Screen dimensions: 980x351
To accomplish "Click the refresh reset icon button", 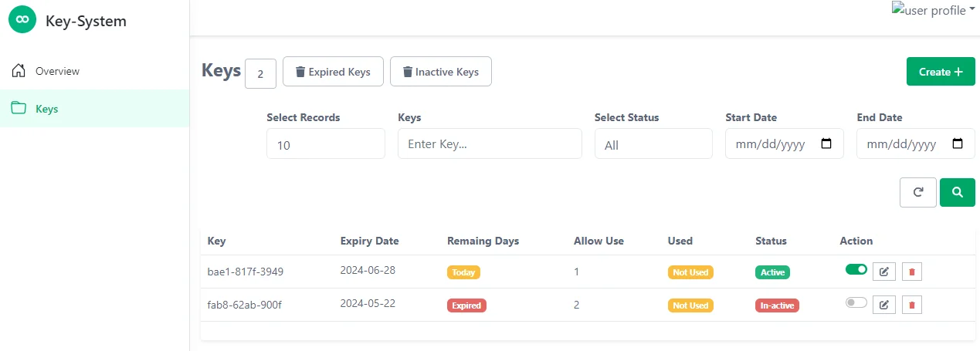I will 918,193.
